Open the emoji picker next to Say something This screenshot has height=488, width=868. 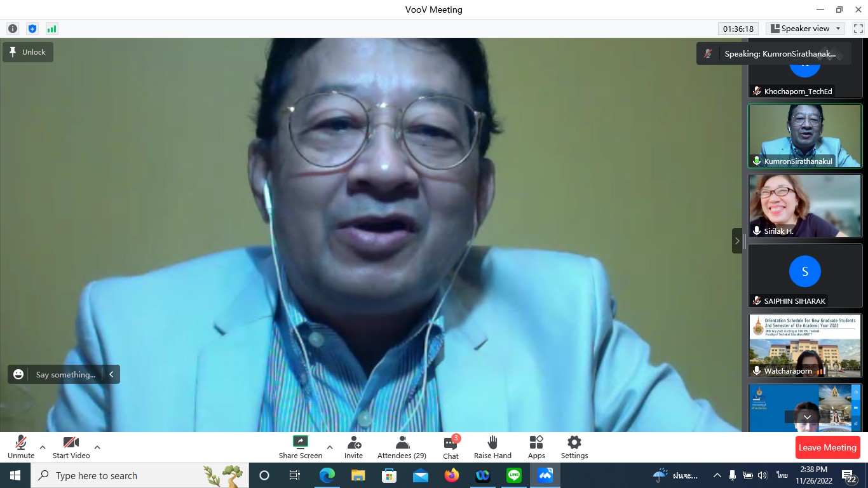(x=18, y=374)
